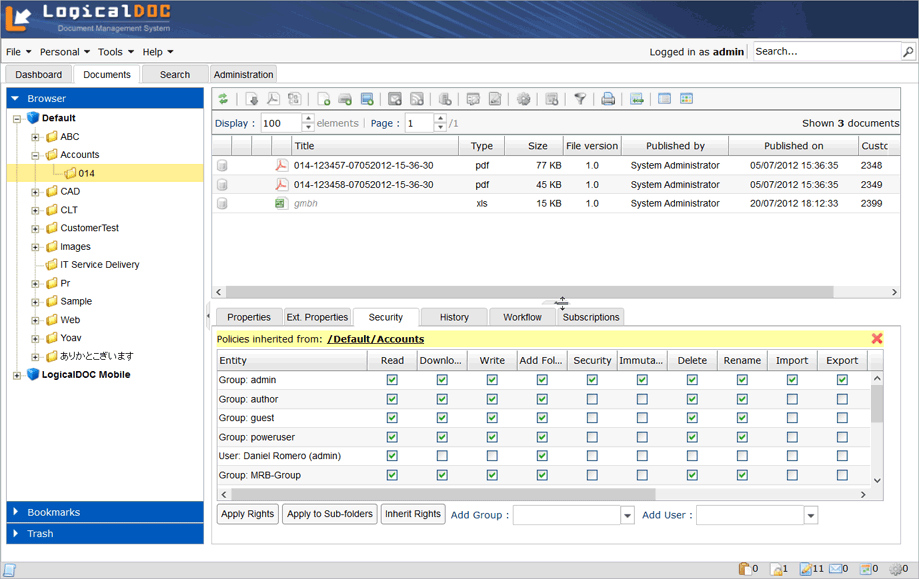Disable Read permission for User: Daniel Romero
This screenshot has width=919, height=579.
[x=391, y=456]
